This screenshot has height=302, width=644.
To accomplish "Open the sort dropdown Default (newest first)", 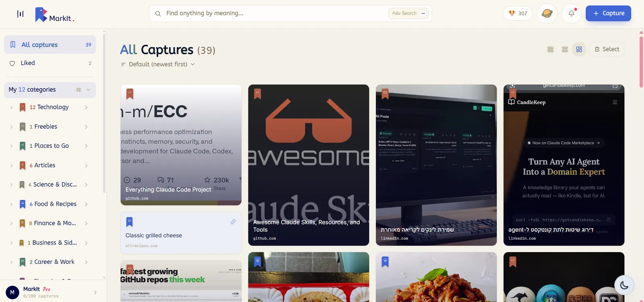I will (158, 64).
